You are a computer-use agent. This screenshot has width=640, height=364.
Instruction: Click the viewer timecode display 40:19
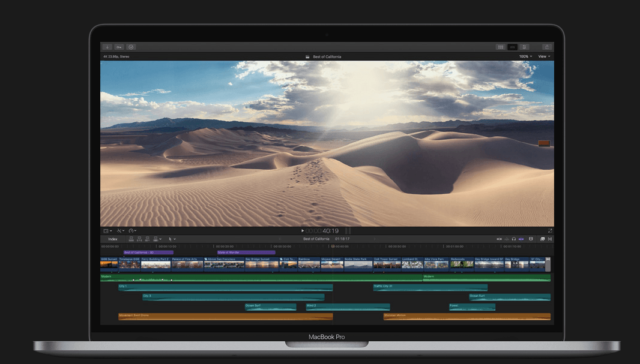[322, 231]
